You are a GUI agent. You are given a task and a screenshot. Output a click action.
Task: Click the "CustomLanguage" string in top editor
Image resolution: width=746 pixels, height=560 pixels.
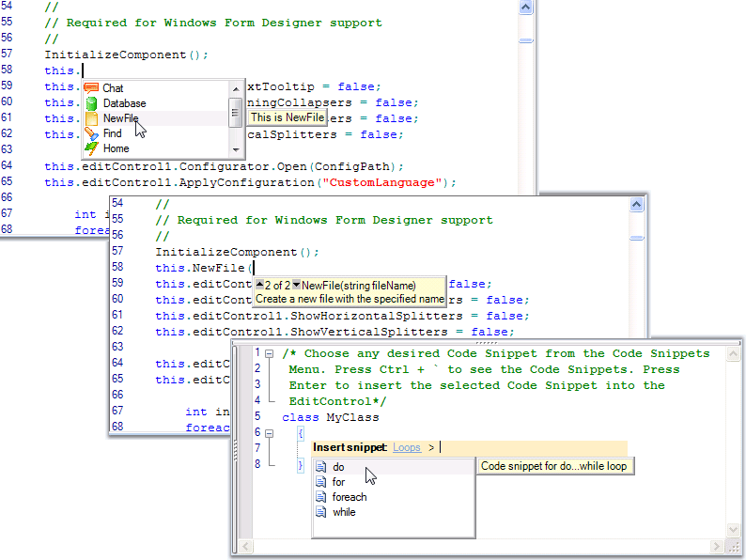pos(382,182)
